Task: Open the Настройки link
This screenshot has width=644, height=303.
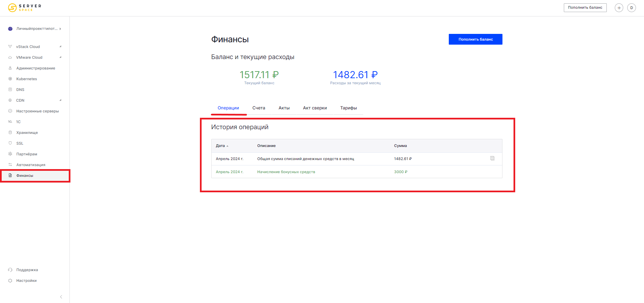Action: (x=26, y=281)
